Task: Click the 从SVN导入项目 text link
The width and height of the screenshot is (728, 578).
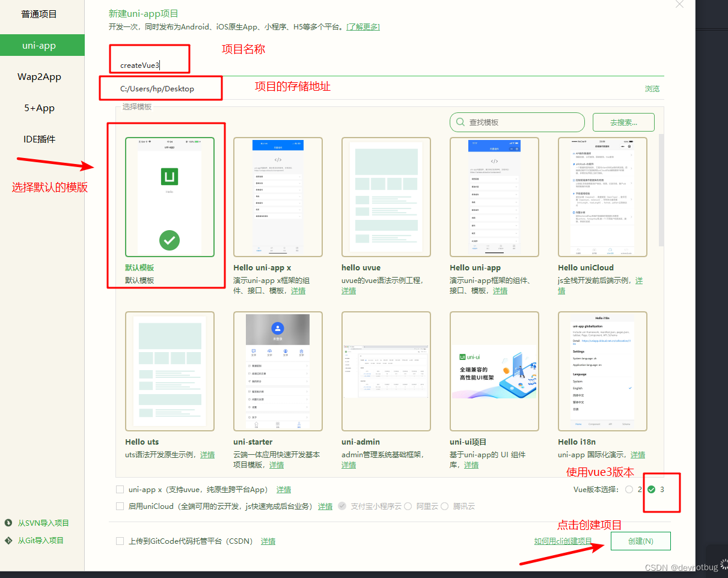Action: (x=43, y=523)
